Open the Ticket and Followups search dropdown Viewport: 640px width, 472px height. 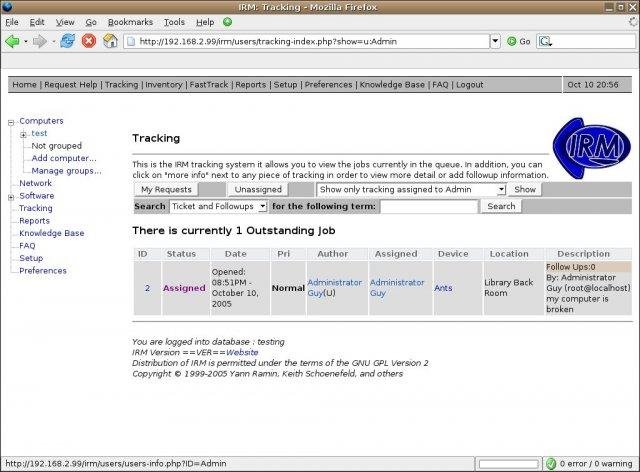(218, 206)
